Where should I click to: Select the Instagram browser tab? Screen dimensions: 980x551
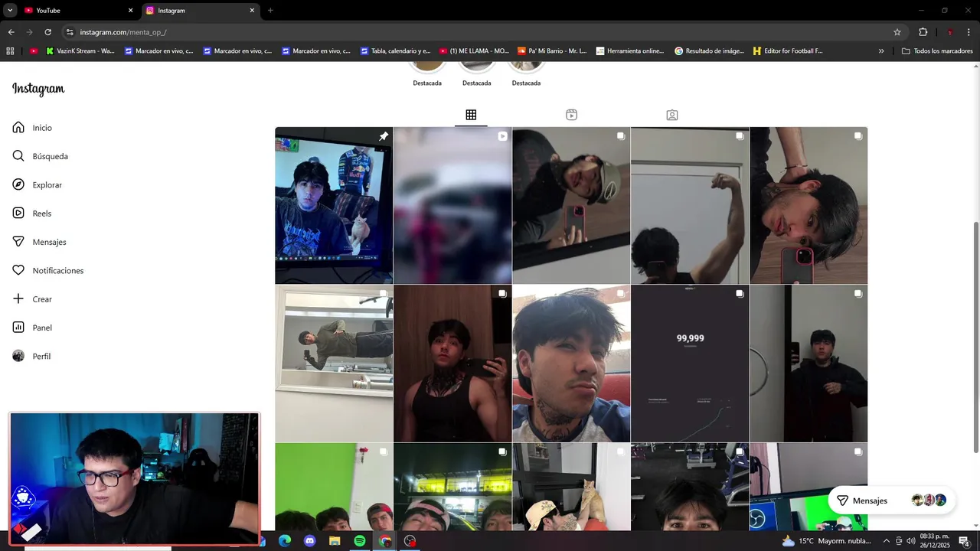pos(199,11)
